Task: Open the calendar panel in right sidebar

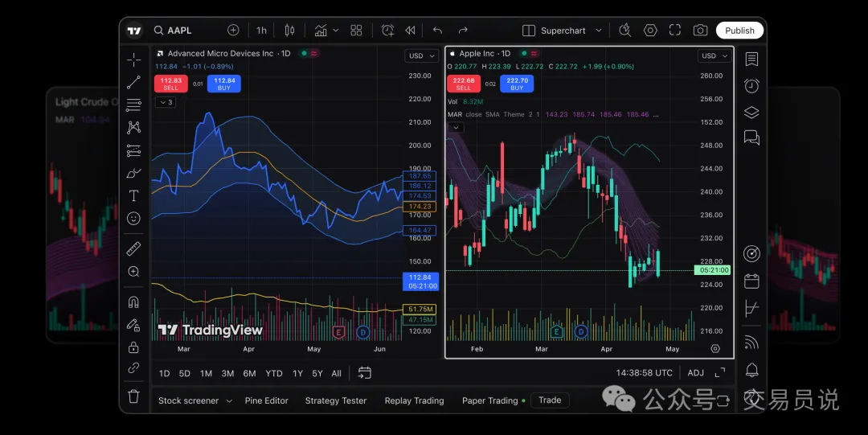Action: pyautogui.click(x=751, y=281)
